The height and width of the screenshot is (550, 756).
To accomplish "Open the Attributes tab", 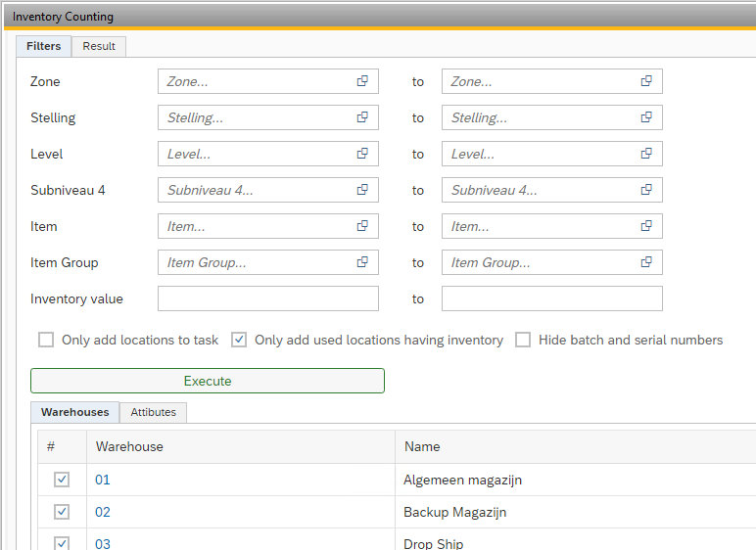I will point(154,412).
